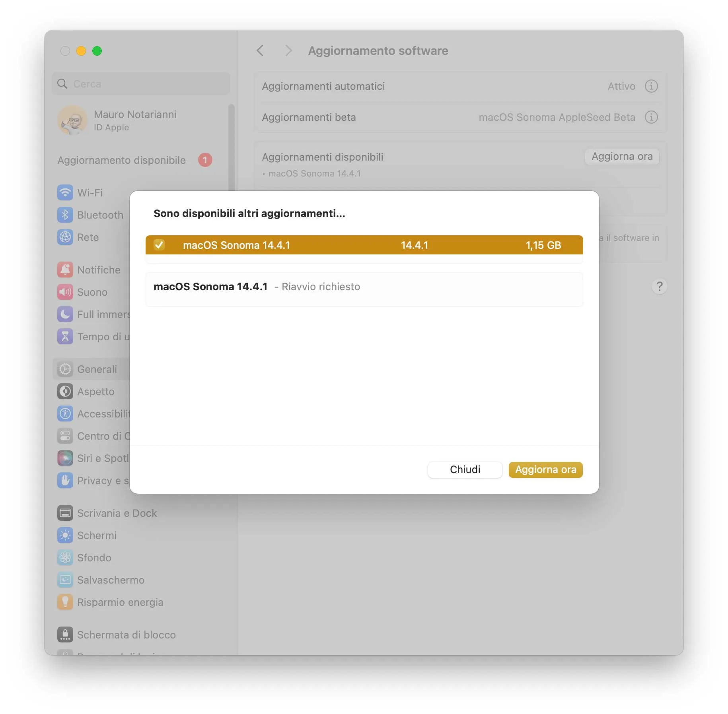Open Notifiche bell icon
728x714 pixels.
click(x=65, y=270)
